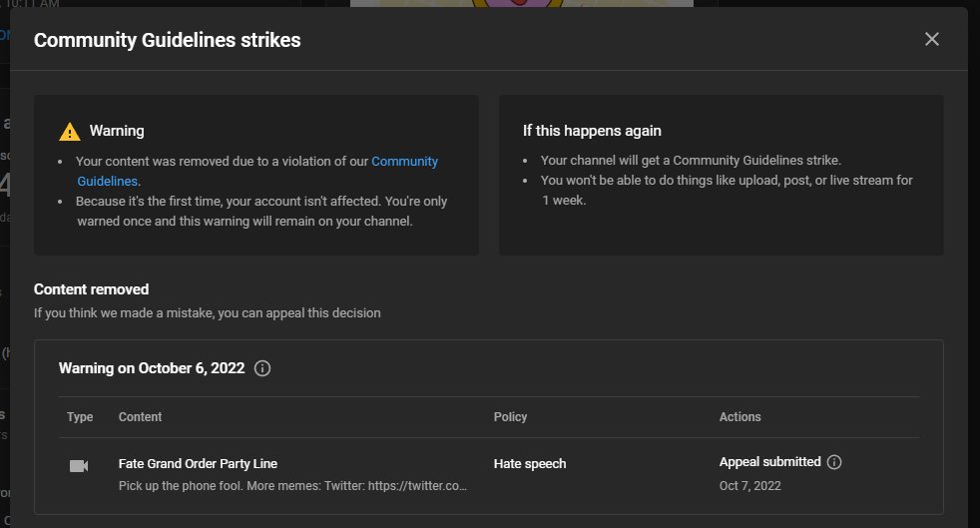
Task: Click the If this happens again heading
Action: point(592,131)
